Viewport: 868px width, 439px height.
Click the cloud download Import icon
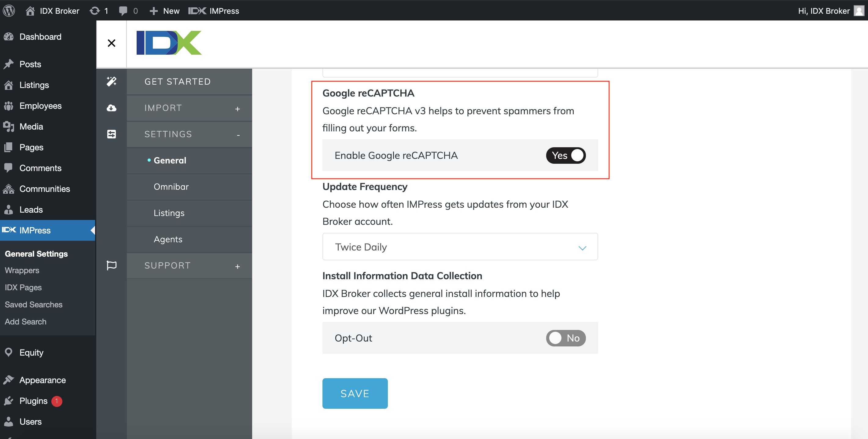(112, 108)
